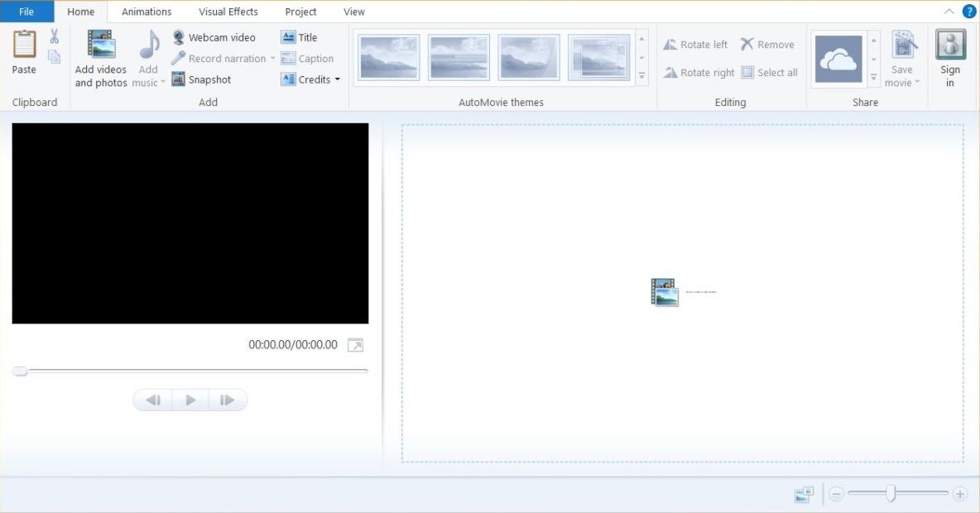The image size is (980, 513).
Task: Switch to the Animations tab
Action: [x=147, y=12]
